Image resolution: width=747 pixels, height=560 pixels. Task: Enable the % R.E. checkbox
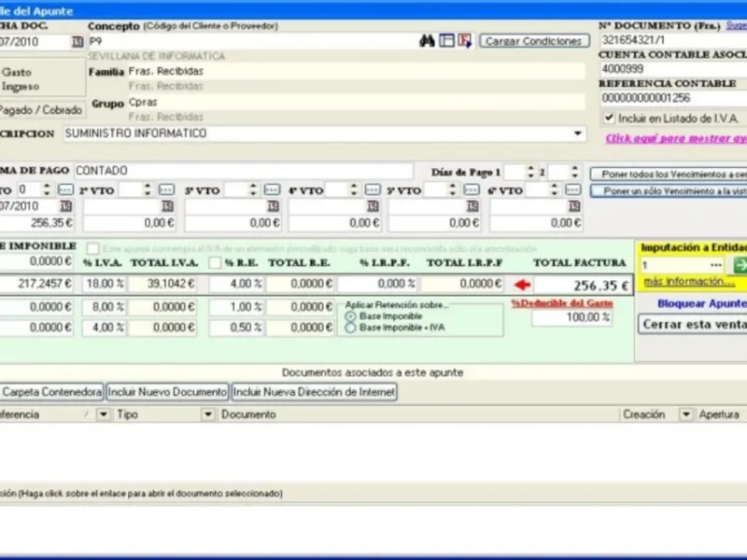[215, 264]
